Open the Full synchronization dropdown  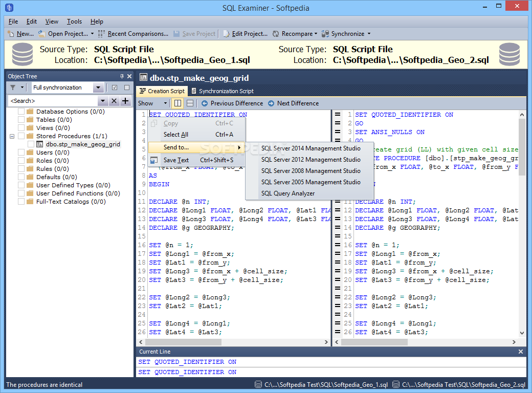pos(98,88)
